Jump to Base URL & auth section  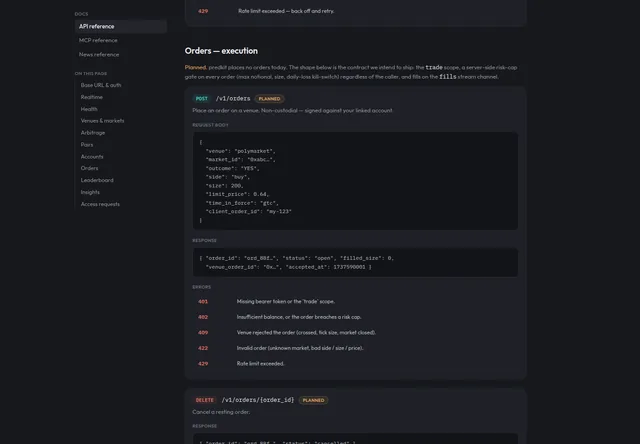[101, 85]
